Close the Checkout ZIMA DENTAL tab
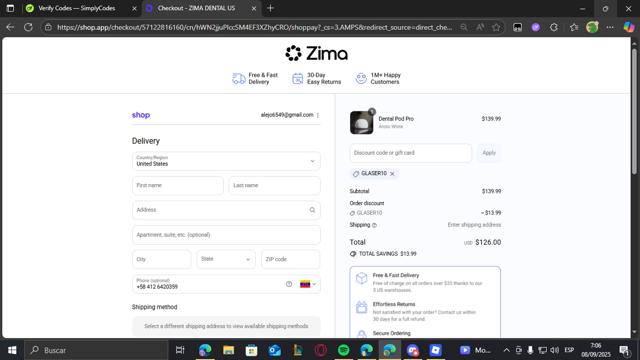The image size is (640, 360). pyautogui.click(x=253, y=8)
